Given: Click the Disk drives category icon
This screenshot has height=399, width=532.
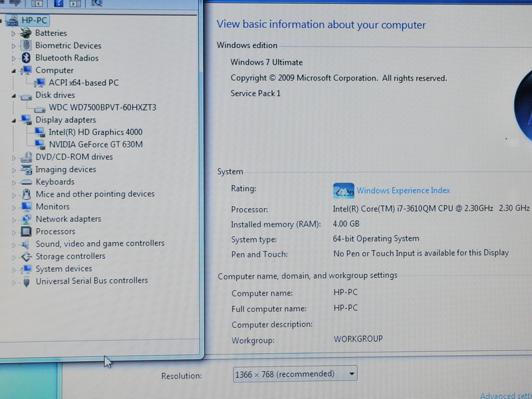Looking at the screenshot, I should pyautogui.click(x=26, y=97).
